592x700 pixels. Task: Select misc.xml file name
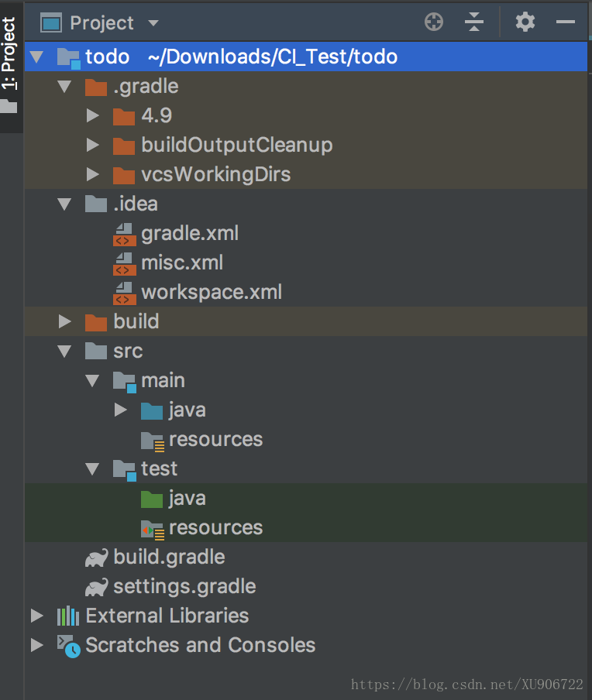tap(182, 263)
